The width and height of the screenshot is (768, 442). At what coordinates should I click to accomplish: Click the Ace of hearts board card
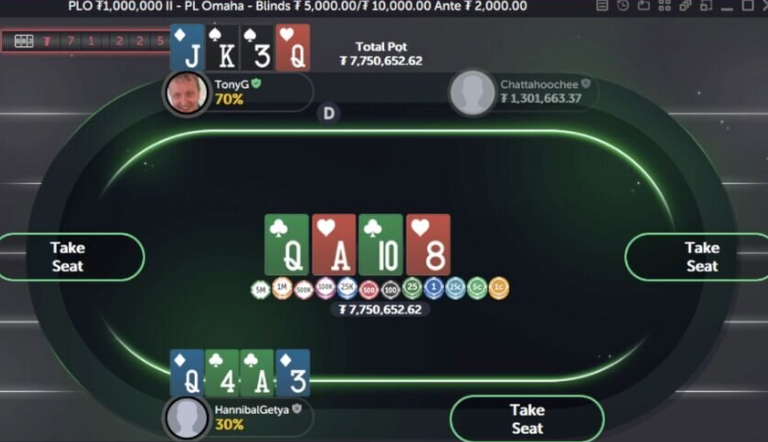(x=334, y=245)
